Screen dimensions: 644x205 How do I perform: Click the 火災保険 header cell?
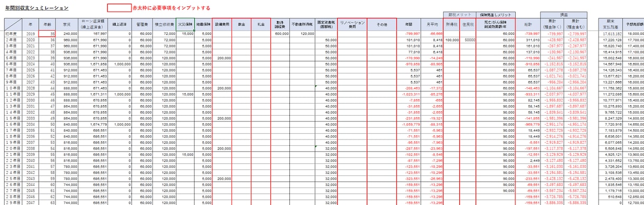click(185, 24)
